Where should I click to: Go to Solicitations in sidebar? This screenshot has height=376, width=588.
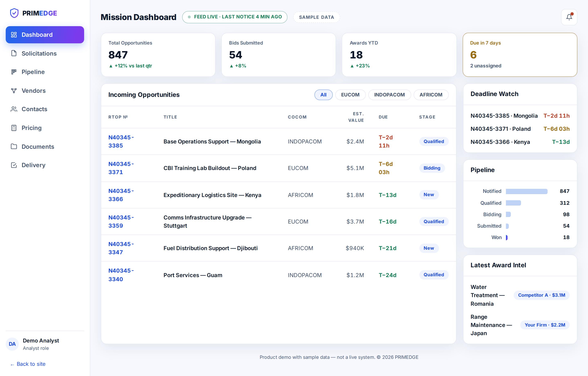pos(45,53)
